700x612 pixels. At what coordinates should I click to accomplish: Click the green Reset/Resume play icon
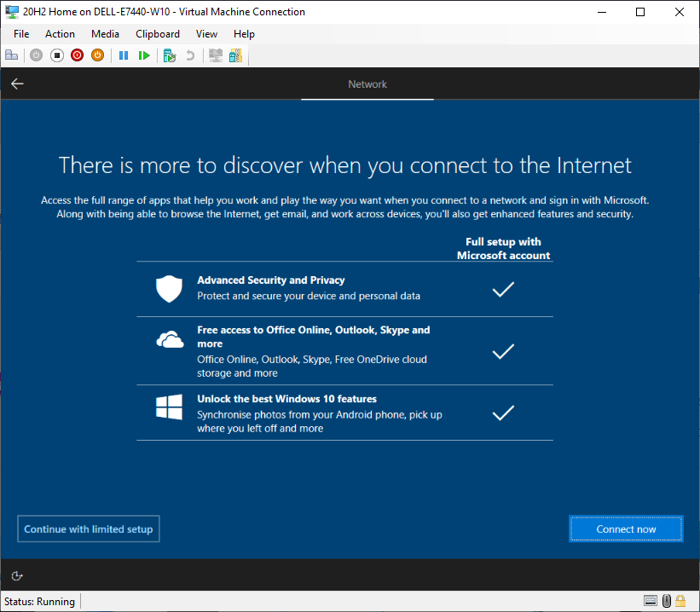[x=144, y=55]
